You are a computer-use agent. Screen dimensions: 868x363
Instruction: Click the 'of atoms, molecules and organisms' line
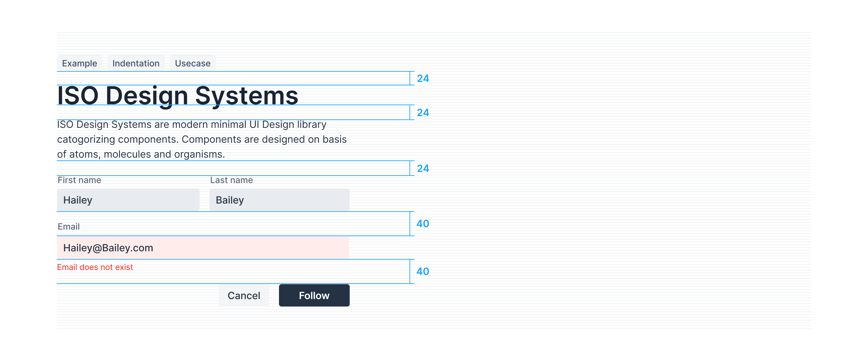coord(140,154)
